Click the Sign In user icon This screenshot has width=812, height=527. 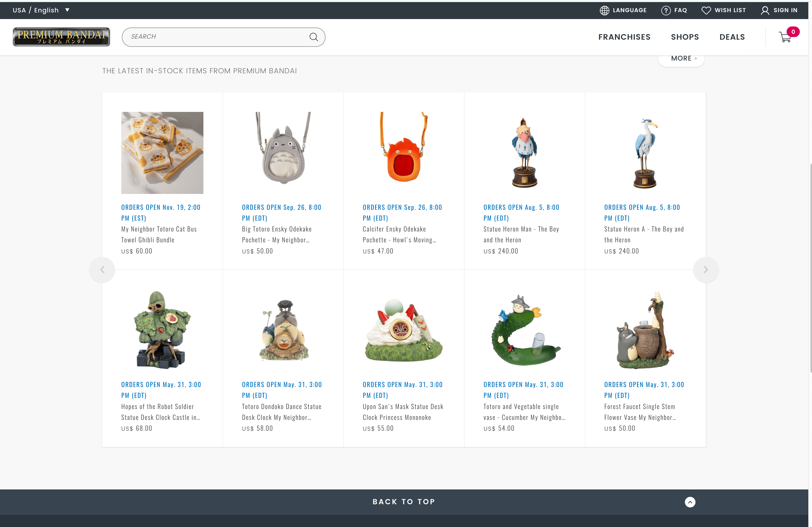765,11
